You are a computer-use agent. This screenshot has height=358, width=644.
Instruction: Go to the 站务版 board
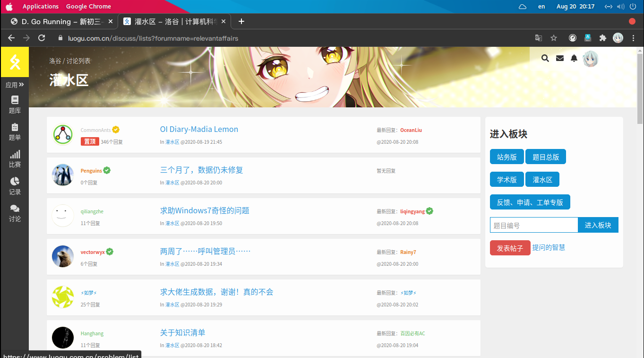(507, 157)
